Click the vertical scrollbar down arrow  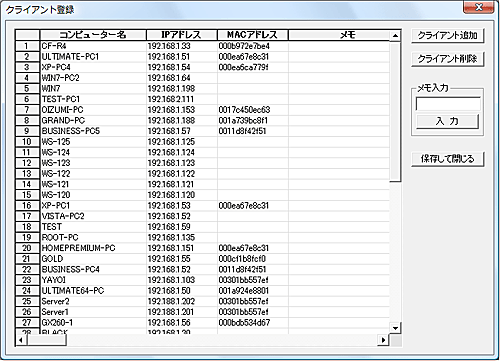click(395, 328)
